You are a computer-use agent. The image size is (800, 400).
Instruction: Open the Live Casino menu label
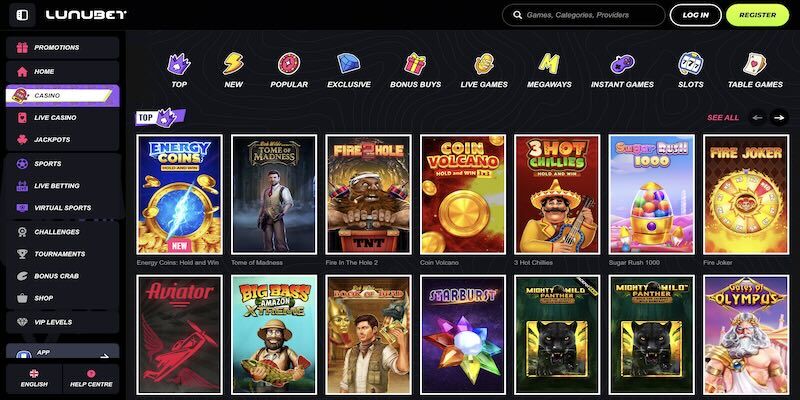pos(55,118)
